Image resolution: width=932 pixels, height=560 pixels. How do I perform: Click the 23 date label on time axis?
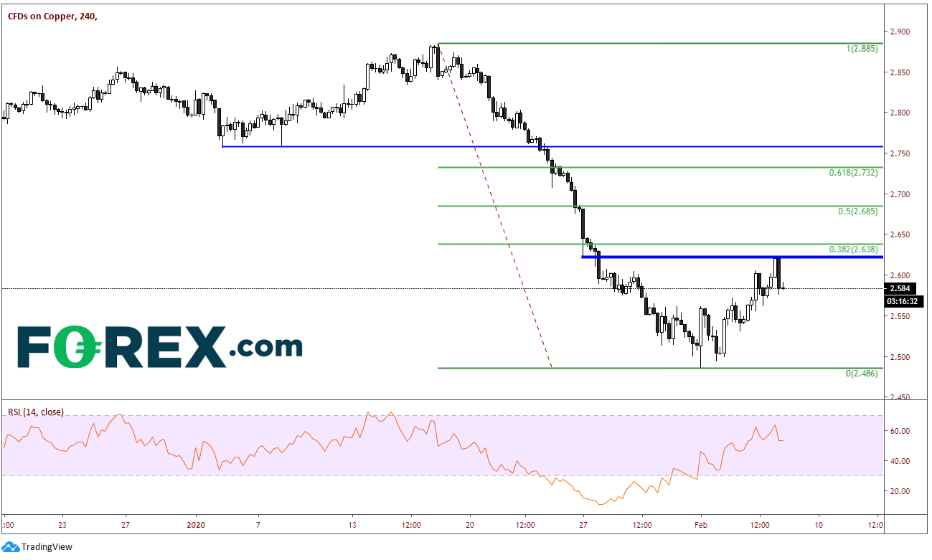pos(62,524)
